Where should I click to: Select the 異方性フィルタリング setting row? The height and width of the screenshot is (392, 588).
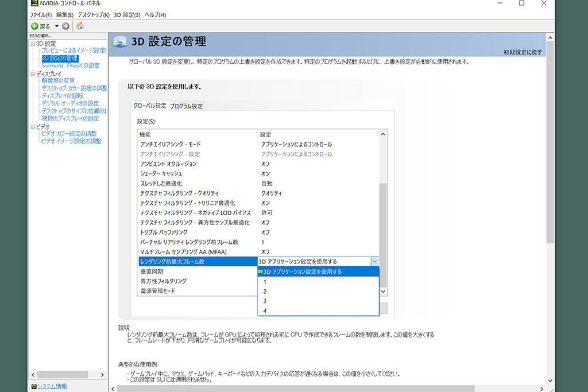click(198, 281)
